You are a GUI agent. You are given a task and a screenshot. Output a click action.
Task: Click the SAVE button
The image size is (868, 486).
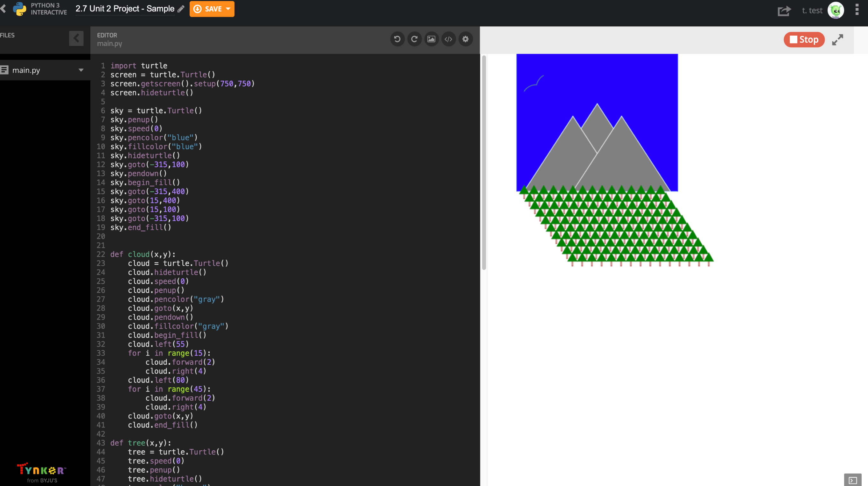coord(212,9)
